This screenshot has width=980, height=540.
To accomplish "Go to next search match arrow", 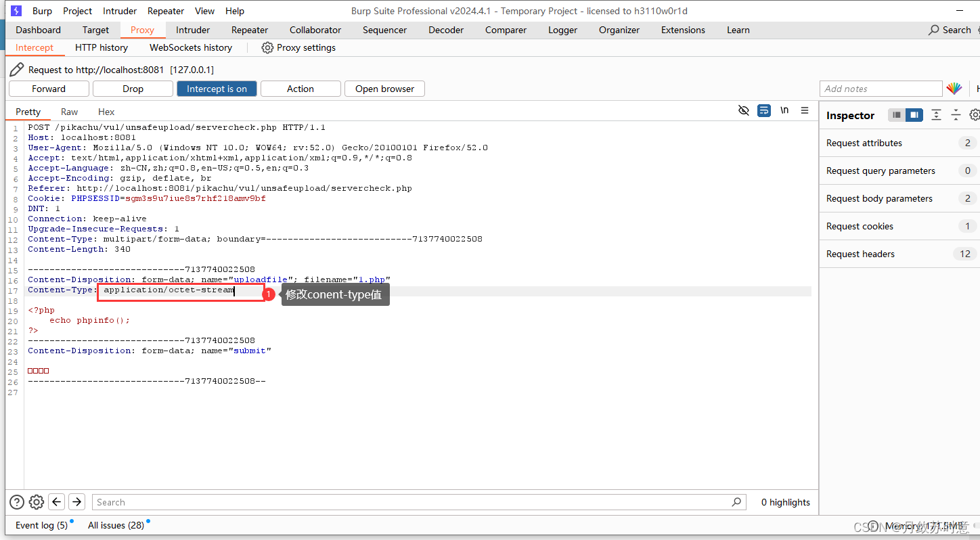I will pyautogui.click(x=76, y=501).
